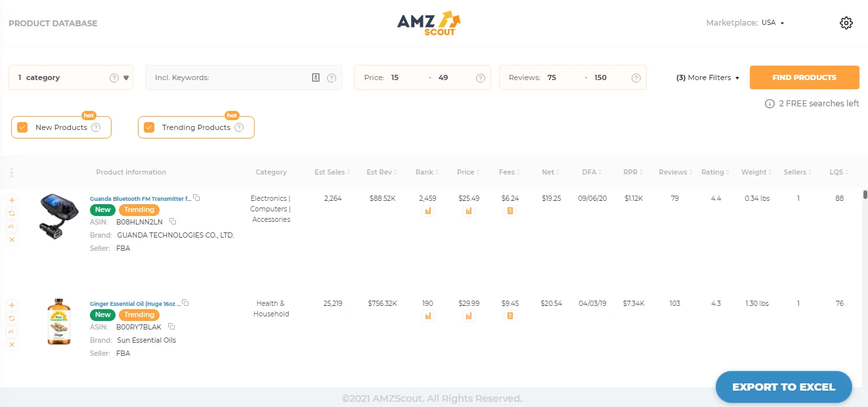Copy ASIN B00RY7BLAK
This screenshot has height=407, width=868.
pos(171,326)
